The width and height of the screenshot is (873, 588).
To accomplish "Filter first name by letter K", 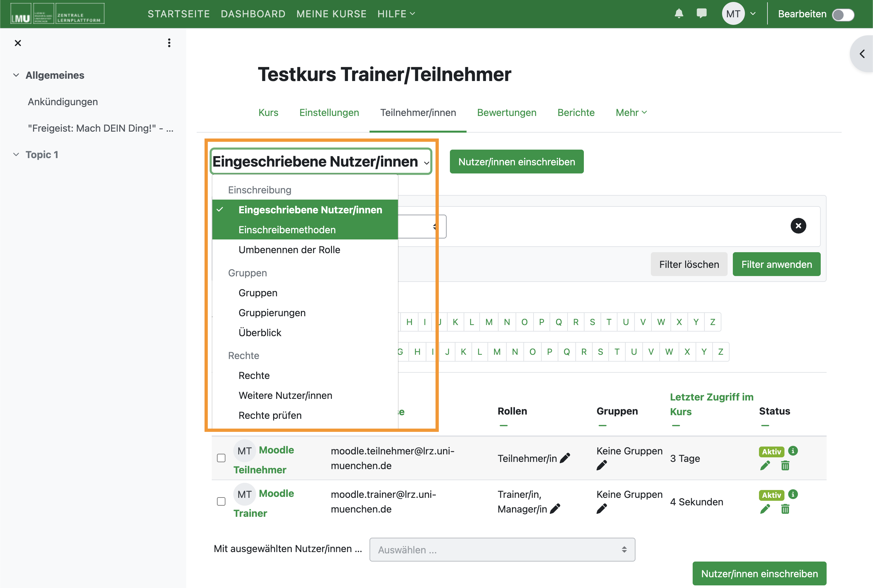I will (455, 322).
